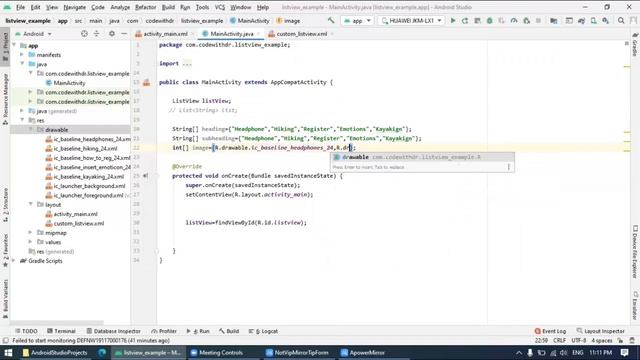Open the app run configuration dropdown
The width and height of the screenshot is (640, 360).
(358, 20)
